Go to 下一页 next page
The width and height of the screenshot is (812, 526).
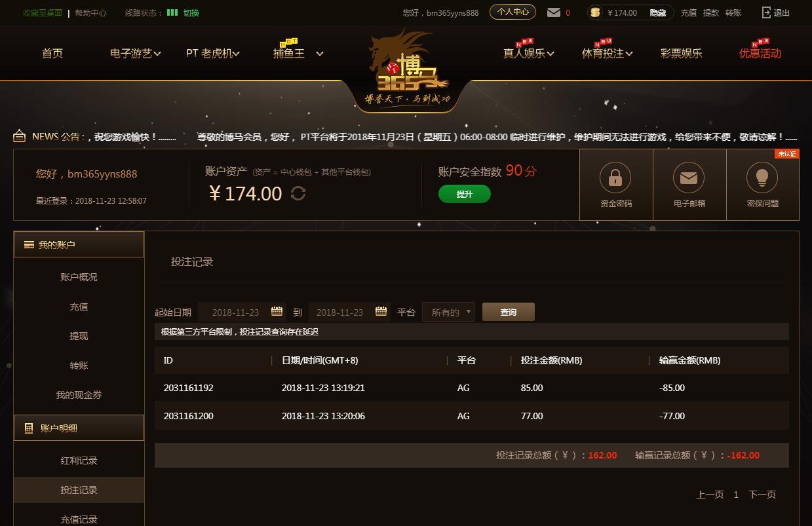point(762,495)
